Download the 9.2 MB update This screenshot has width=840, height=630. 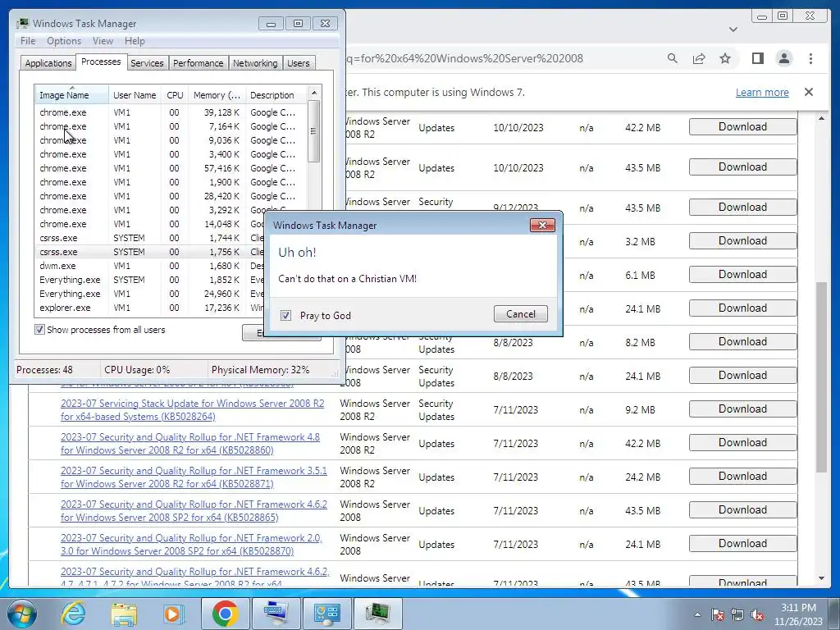742,409
